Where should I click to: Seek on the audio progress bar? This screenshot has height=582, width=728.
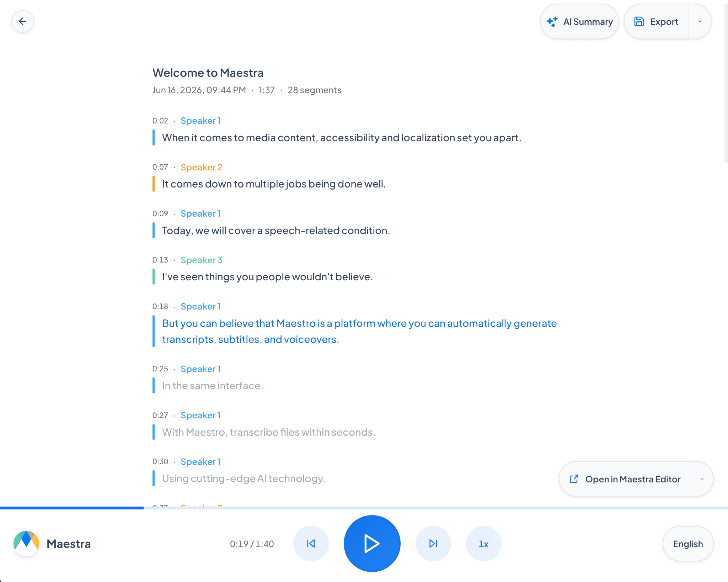click(x=364, y=508)
